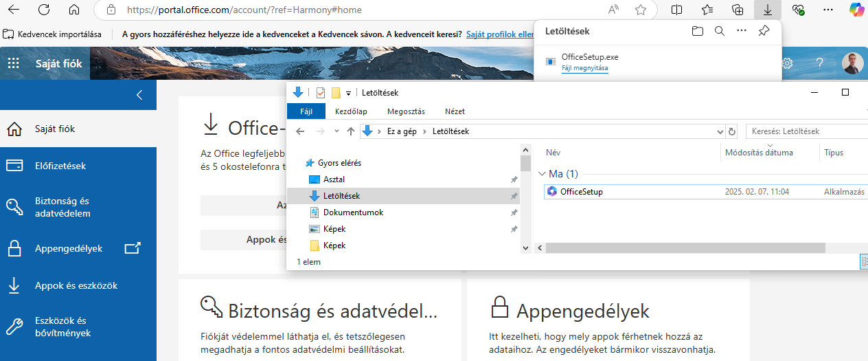This screenshot has height=361, width=868.
Task: Click the Keresés: Letöltések search box
Action: click(x=806, y=131)
